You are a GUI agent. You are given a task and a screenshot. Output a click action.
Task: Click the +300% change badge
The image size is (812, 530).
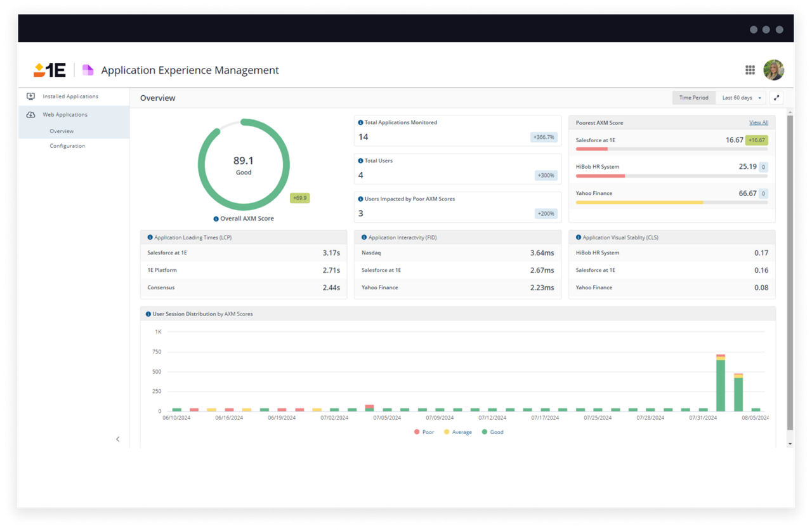(546, 175)
